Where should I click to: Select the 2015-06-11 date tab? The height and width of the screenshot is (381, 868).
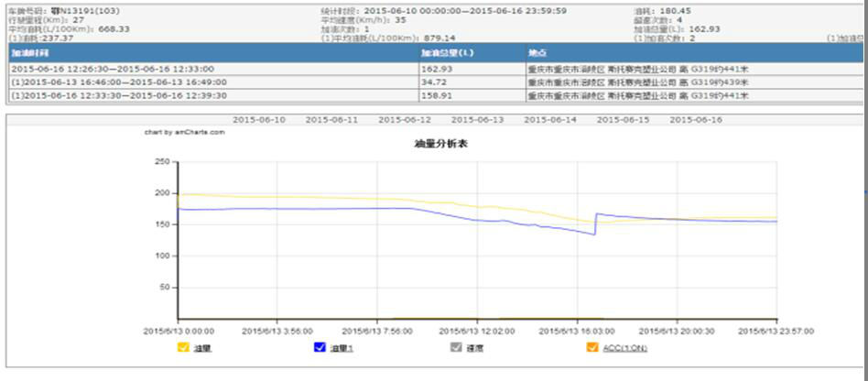click(331, 120)
